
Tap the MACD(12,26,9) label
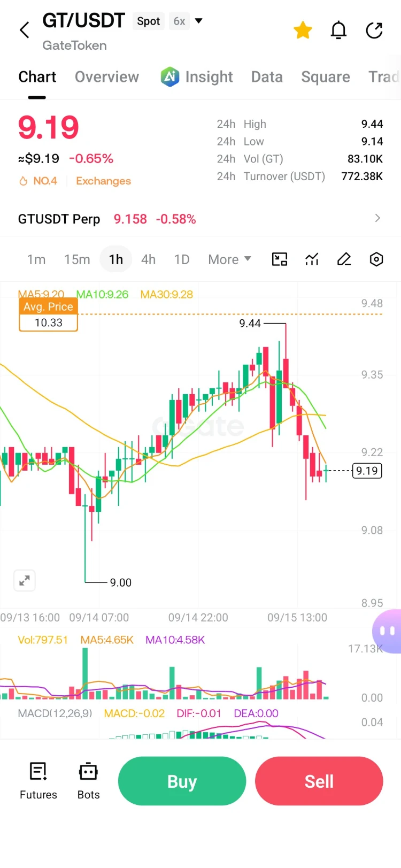(55, 713)
